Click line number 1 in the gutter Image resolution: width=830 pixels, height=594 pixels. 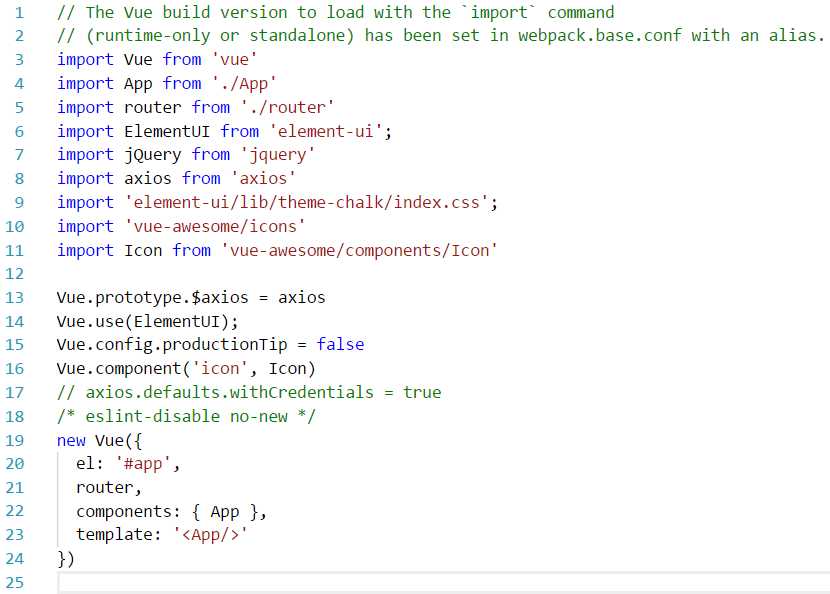[x=19, y=12]
